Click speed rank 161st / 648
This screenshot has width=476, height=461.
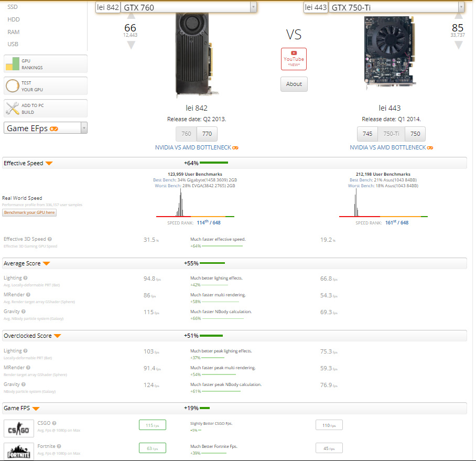[x=397, y=222]
